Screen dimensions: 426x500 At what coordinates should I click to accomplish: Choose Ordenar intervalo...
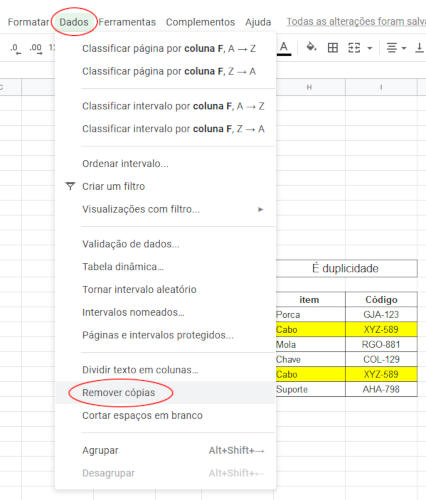pyautogui.click(x=166, y=164)
